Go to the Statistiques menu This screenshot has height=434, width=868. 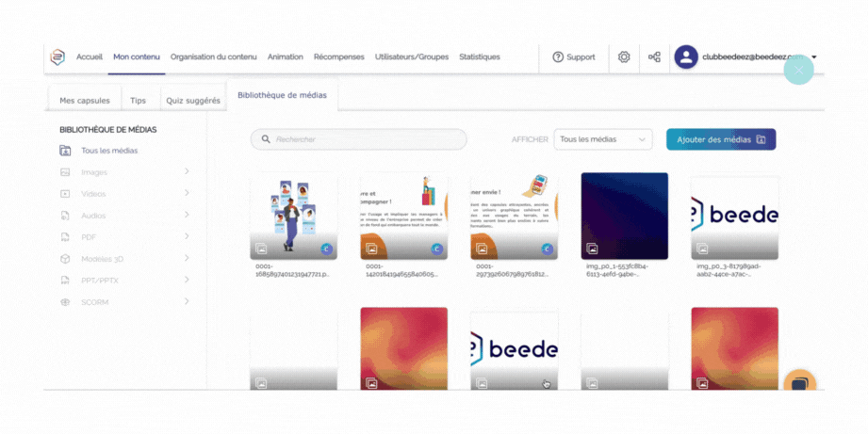[x=480, y=57]
